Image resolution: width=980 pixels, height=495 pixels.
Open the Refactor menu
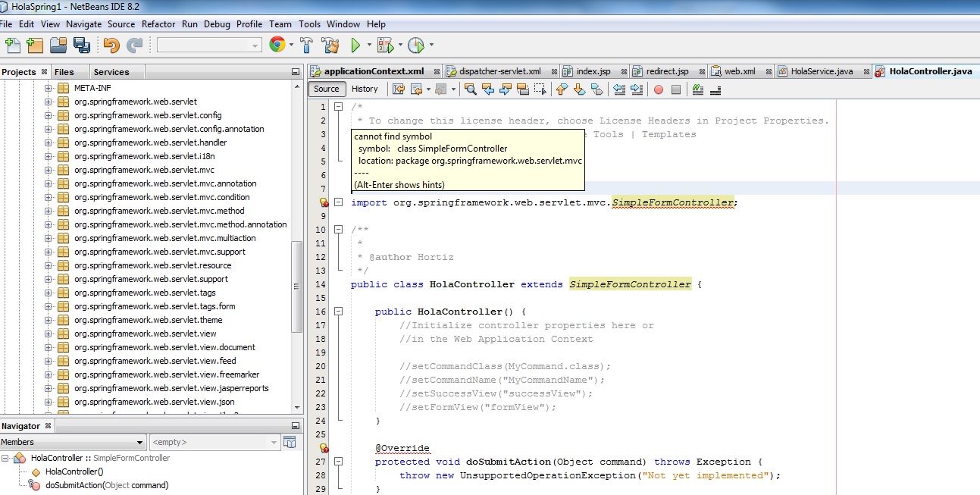[x=158, y=24]
